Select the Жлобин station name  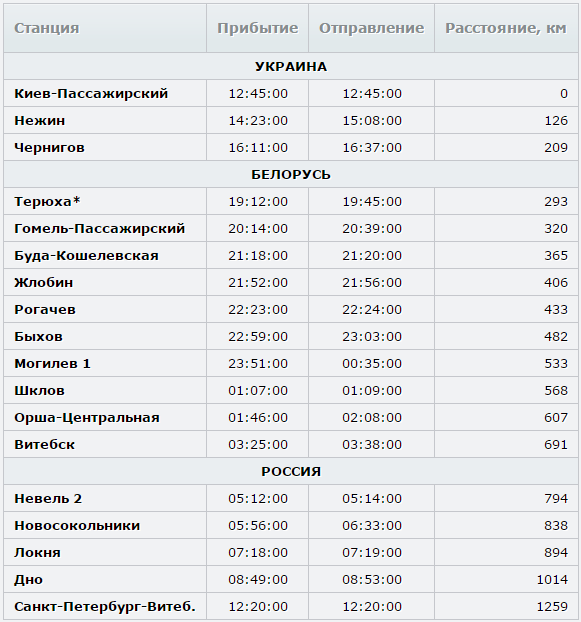44,282
